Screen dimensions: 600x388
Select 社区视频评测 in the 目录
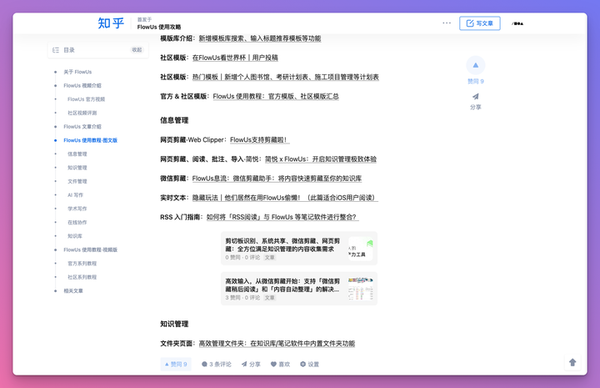tap(82, 113)
